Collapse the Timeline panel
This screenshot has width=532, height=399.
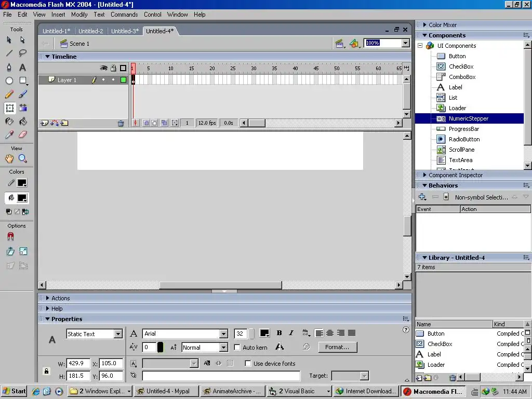(x=47, y=57)
